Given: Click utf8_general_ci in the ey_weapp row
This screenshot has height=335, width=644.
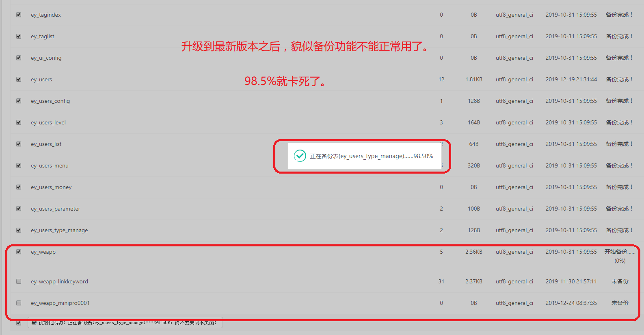Looking at the screenshot, I should tap(514, 252).
